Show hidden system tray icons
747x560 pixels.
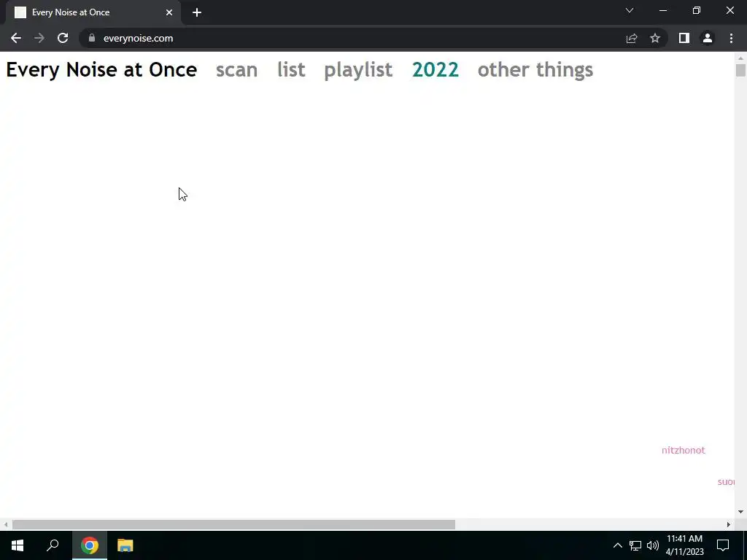point(617,545)
